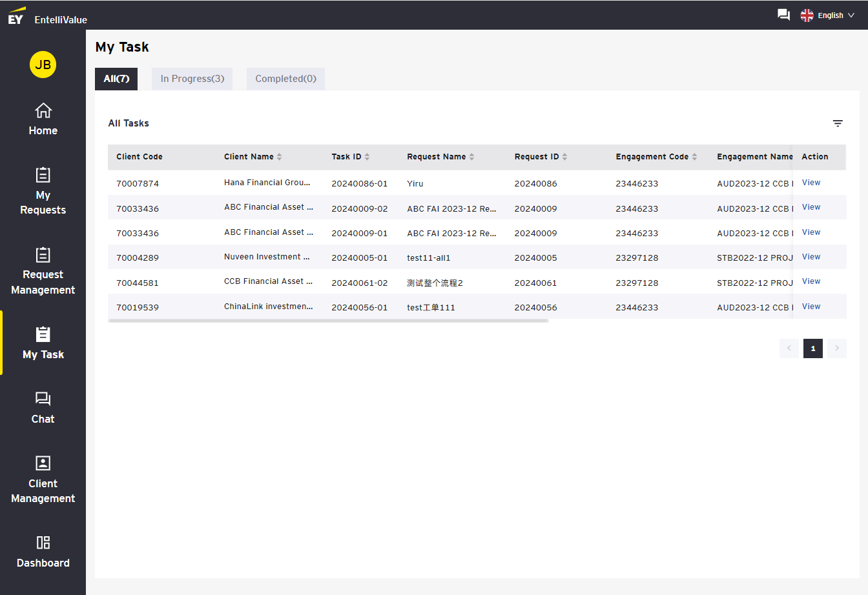This screenshot has width=868, height=595.
Task: Select page 1 in pagination
Action: coord(813,348)
